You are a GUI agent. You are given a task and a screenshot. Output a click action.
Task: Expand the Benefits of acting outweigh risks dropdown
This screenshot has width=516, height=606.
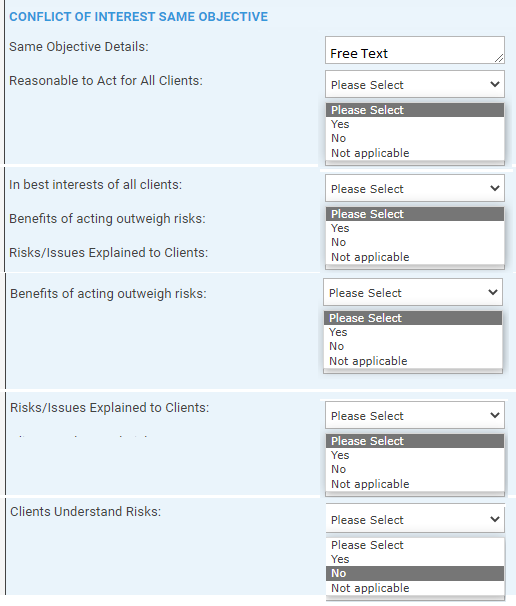click(x=413, y=292)
